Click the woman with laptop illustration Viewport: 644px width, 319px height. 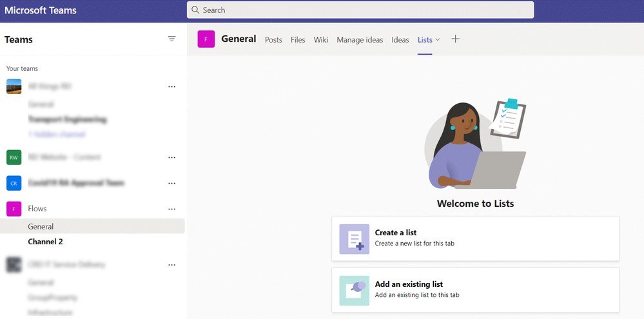tap(475, 144)
